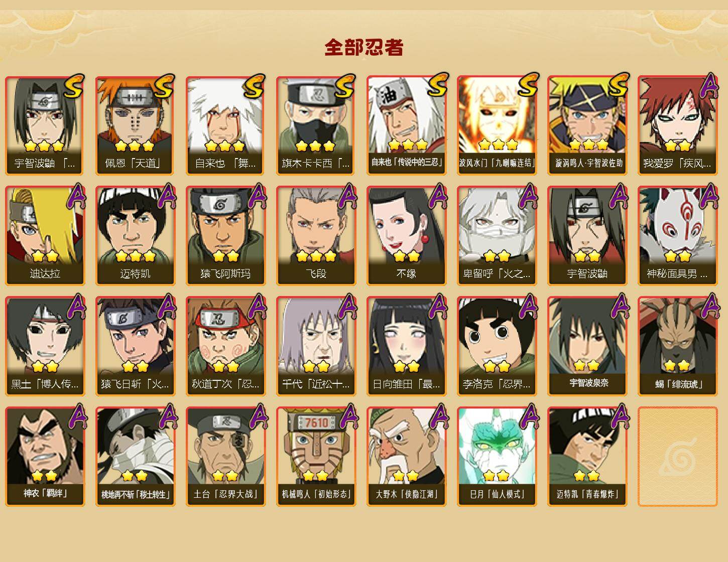Image resolution: width=728 pixels, height=562 pixels.
Task: Click the 迈特凯 ninja portrait
Action: pos(135,236)
